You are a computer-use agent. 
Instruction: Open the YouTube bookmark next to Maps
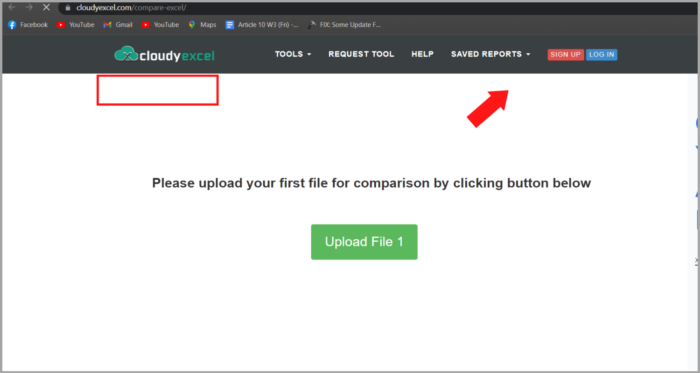tap(160, 25)
